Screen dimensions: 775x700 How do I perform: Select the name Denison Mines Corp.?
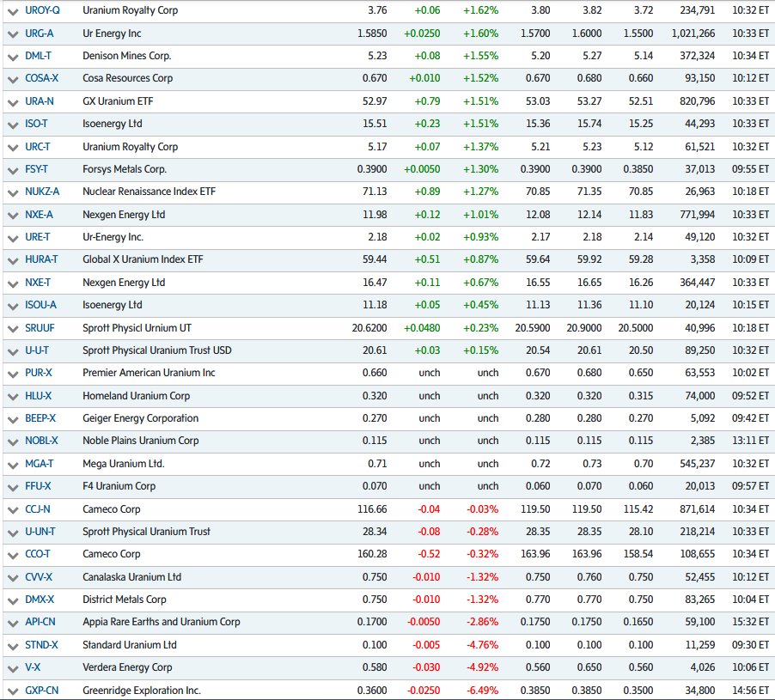tap(127, 55)
